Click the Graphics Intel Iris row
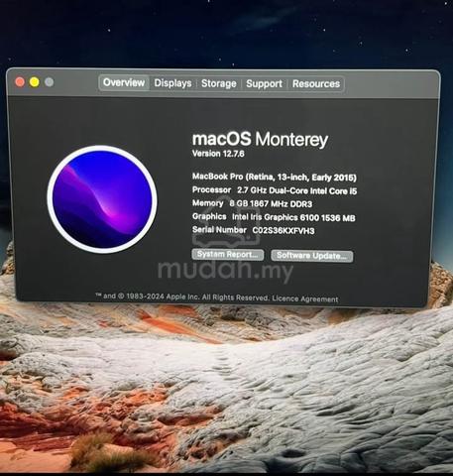The image size is (453, 476). 274,217
